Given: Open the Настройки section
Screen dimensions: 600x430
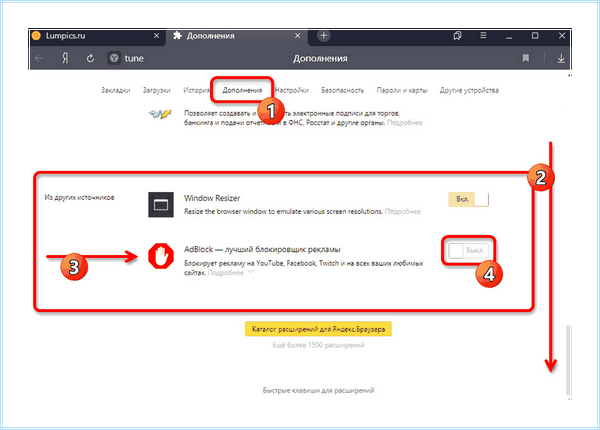Looking at the screenshot, I should tap(292, 90).
